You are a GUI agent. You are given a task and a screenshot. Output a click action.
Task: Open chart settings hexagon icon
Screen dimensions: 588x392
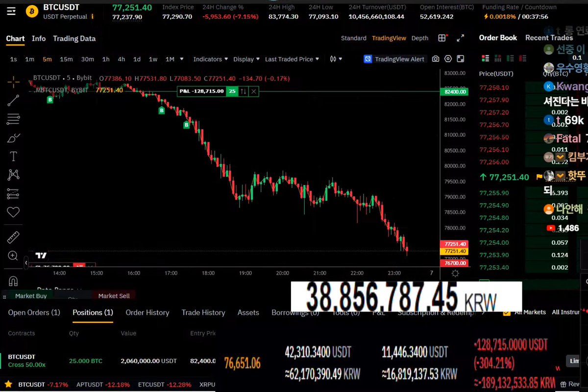pyautogui.click(x=448, y=59)
